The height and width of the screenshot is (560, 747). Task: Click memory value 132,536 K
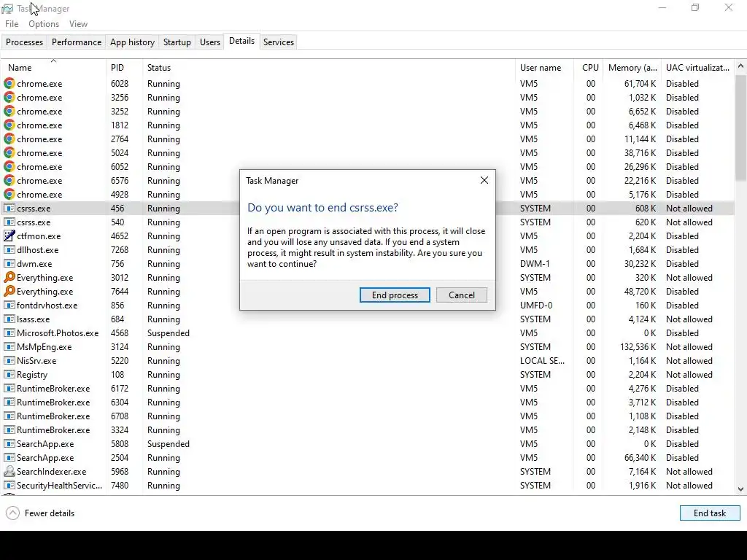[638, 346]
